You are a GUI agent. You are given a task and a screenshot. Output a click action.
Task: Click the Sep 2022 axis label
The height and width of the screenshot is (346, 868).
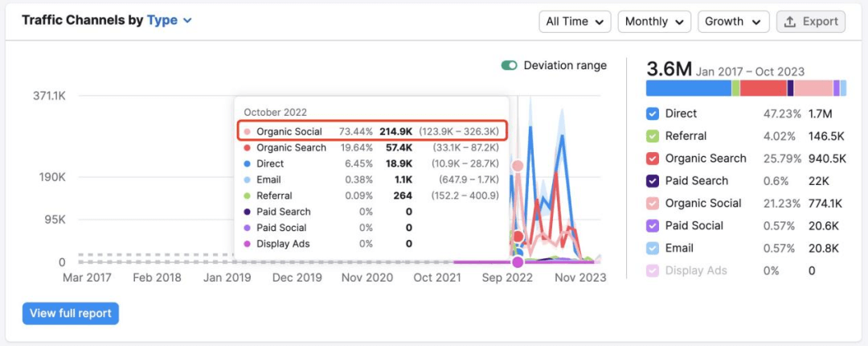coord(508,278)
